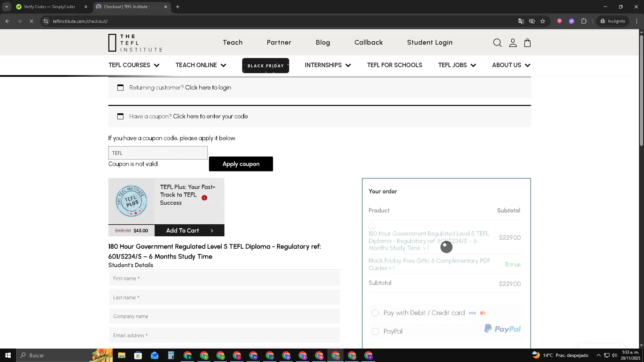Open the shopping bag cart icon
Image resolution: width=644 pixels, height=362 pixels.
[x=528, y=42]
